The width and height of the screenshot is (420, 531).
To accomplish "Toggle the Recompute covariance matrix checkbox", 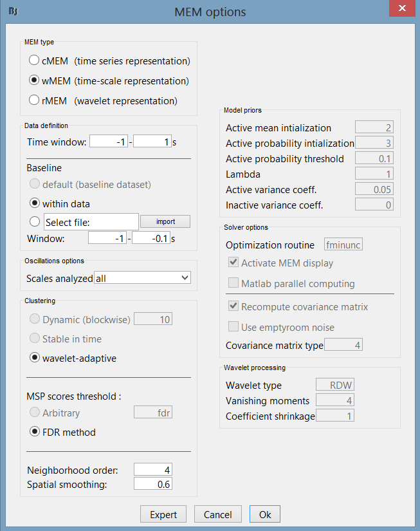I will 232,307.
